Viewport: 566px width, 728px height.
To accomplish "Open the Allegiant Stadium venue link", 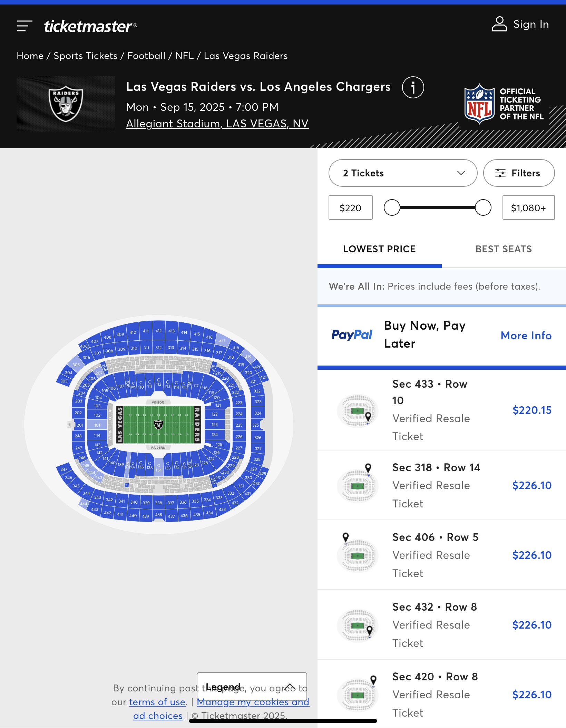I will point(217,124).
